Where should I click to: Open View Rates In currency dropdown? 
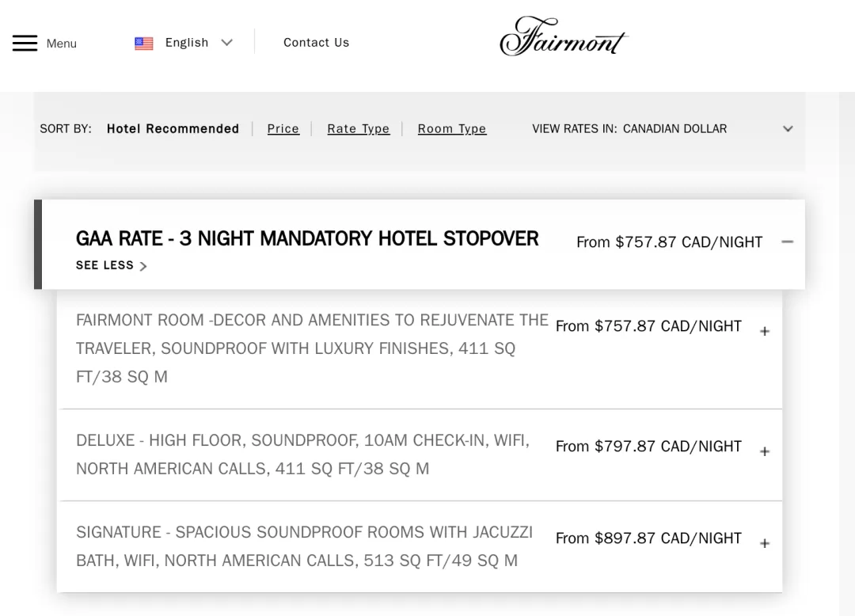[x=663, y=128]
